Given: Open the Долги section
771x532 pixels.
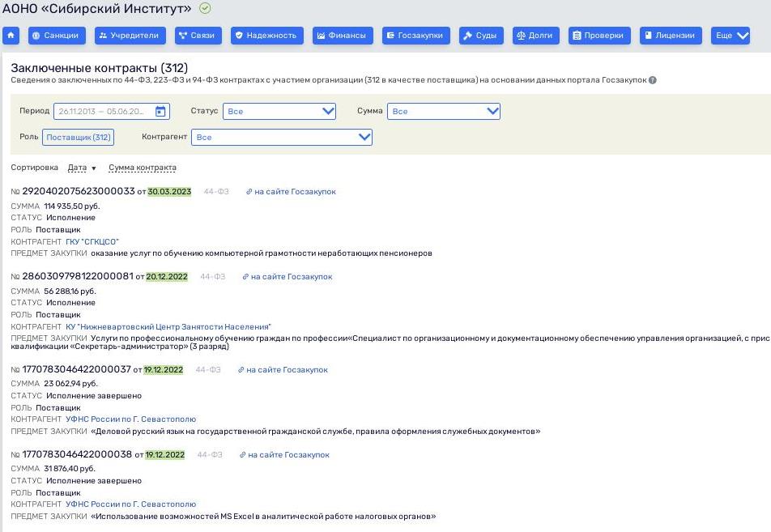Looking at the screenshot, I should pos(535,36).
